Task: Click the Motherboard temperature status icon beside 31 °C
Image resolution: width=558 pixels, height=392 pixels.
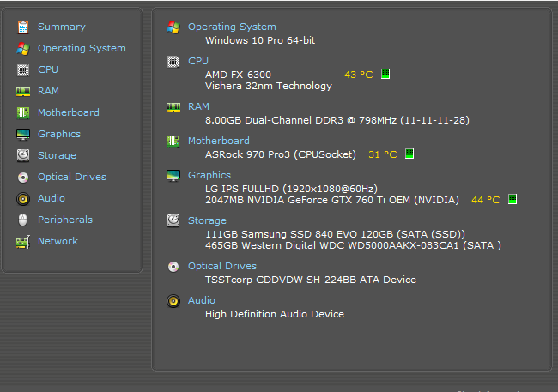Action: click(x=409, y=154)
